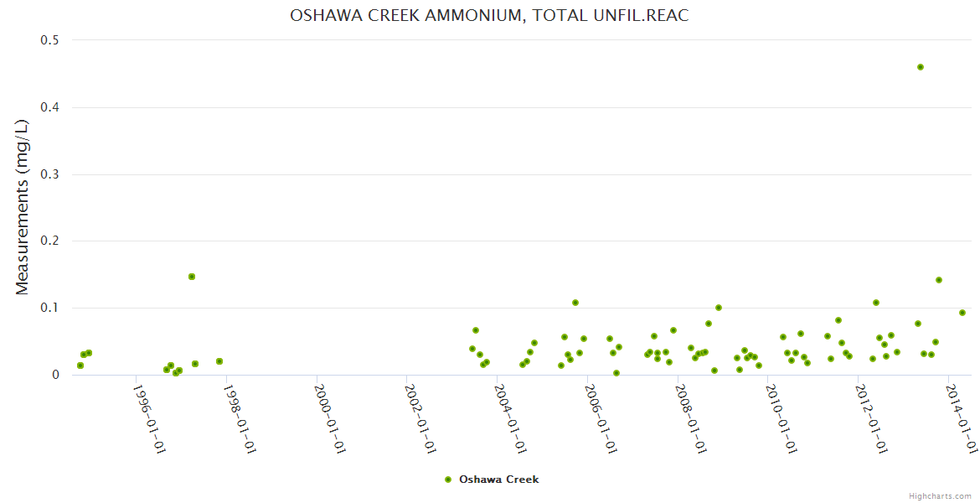This screenshot has width=980, height=503.
Task: Select the highest data point near 0.46 mg/L
Action: point(920,67)
